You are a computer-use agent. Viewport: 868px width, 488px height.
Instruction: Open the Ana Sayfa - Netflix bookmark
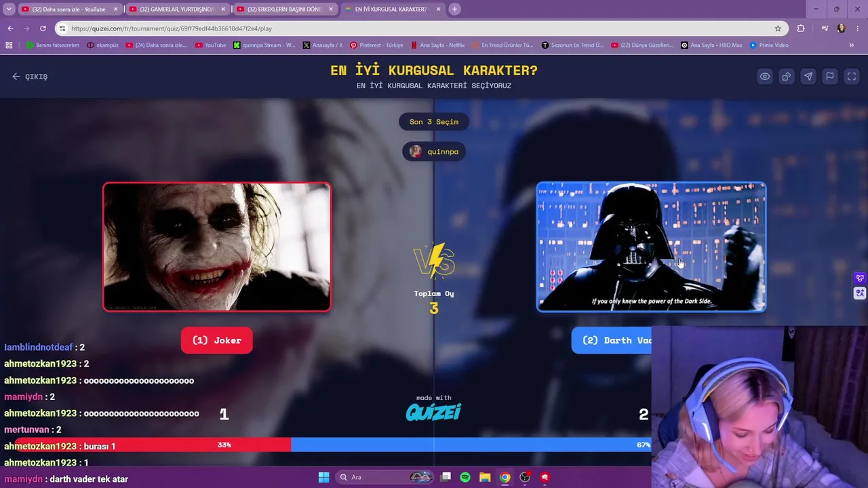point(437,45)
